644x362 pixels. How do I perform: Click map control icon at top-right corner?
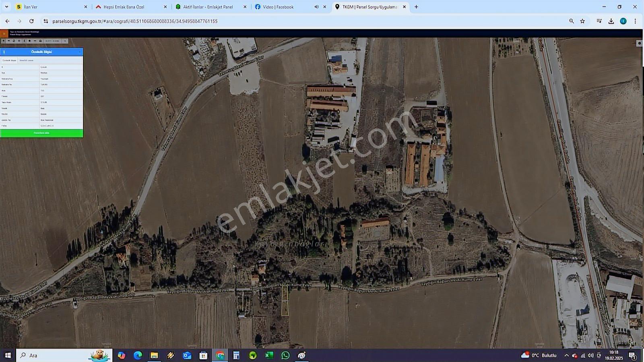tap(639, 43)
